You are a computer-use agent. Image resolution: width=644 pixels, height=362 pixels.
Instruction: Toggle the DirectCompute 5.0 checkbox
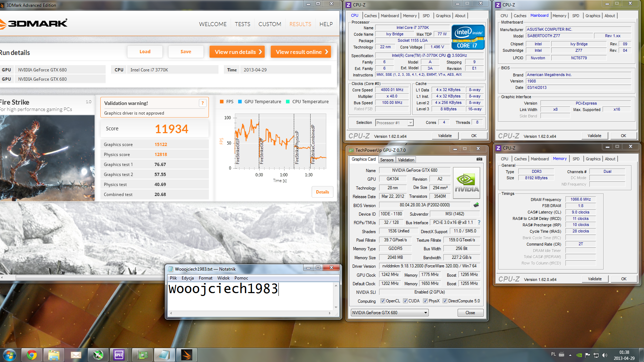[445, 301]
